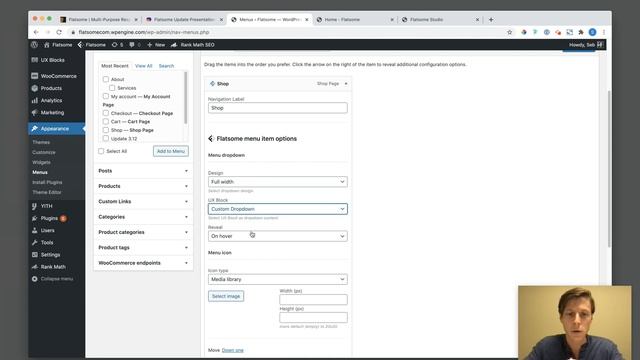Viewport: 640px width, 360px height.
Task: Open Flatsome home site link icon
Action: point(47,44)
